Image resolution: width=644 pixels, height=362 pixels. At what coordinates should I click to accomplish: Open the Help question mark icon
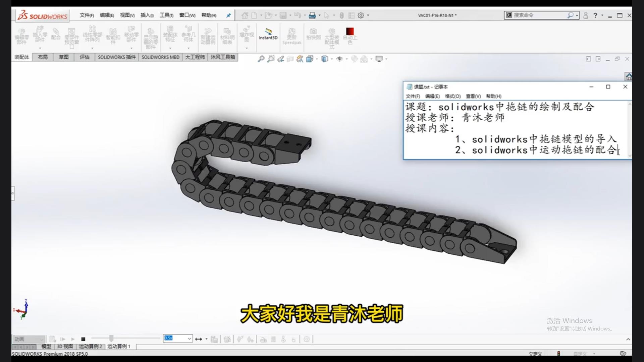click(595, 15)
